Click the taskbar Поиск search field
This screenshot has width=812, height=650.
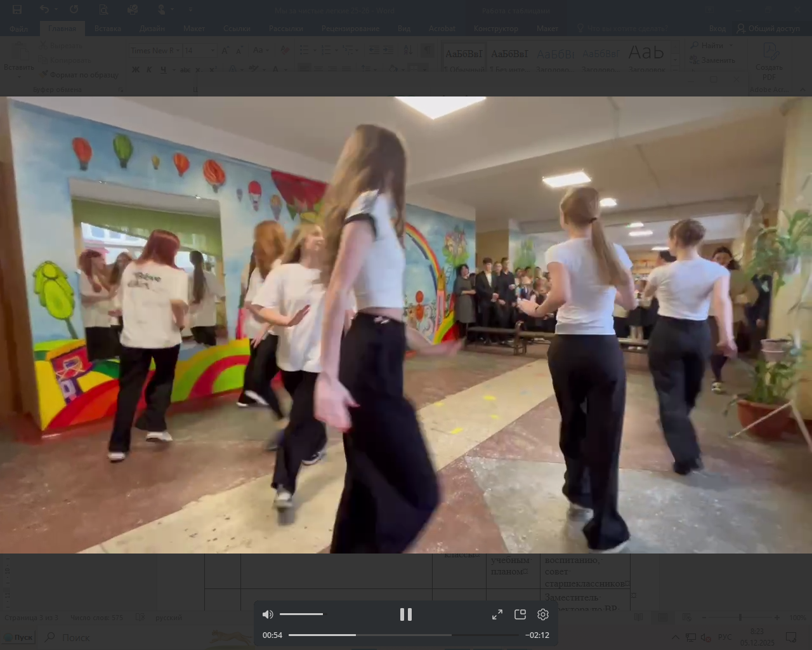[x=121, y=637]
